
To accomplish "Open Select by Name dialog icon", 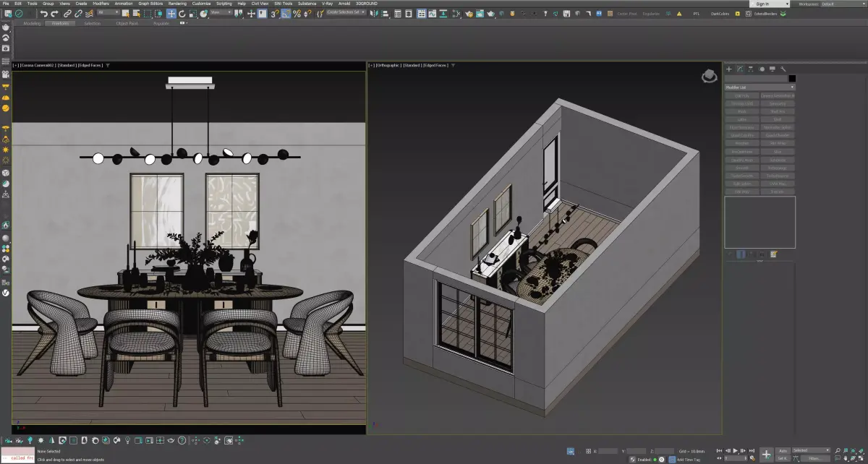I will (x=136, y=13).
